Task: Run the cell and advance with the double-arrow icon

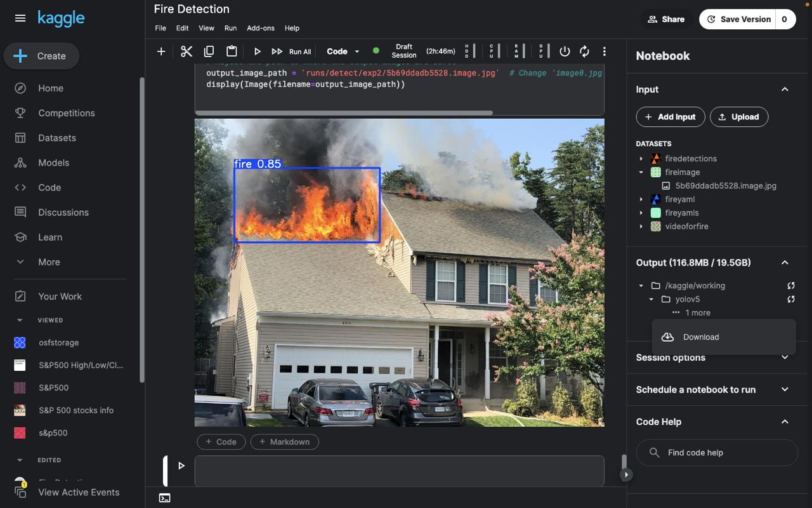Action: coord(277,51)
